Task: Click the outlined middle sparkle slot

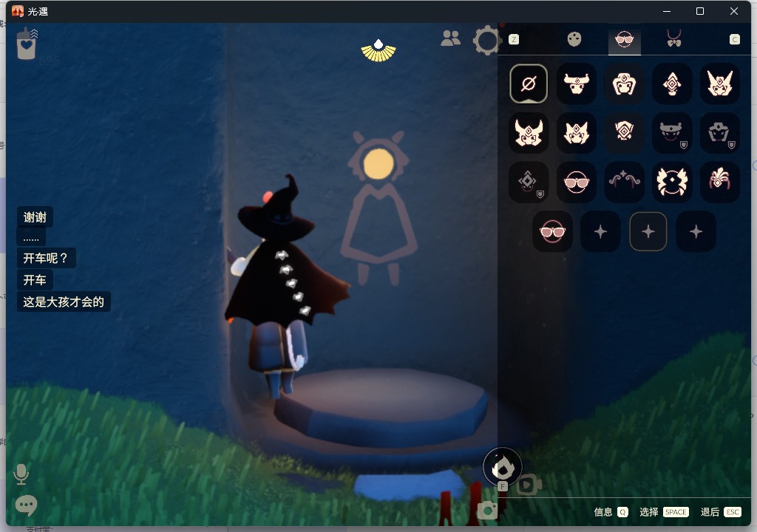Action: 648,232
